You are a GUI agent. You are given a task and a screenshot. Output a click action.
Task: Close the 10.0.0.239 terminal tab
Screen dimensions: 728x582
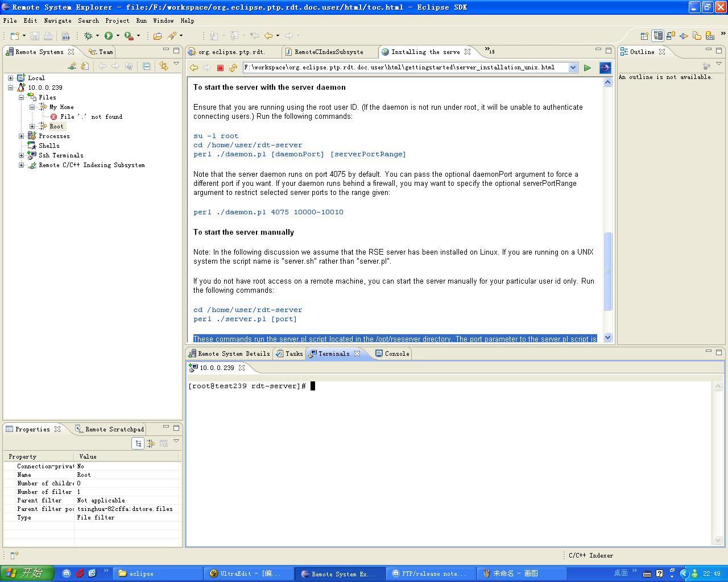pyautogui.click(x=242, y=368)
